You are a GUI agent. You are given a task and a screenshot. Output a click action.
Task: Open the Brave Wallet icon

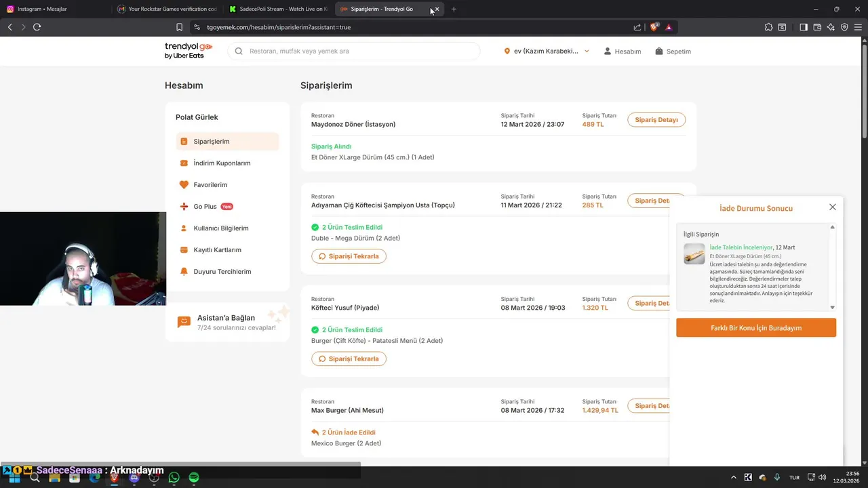[x=817, y=27]
